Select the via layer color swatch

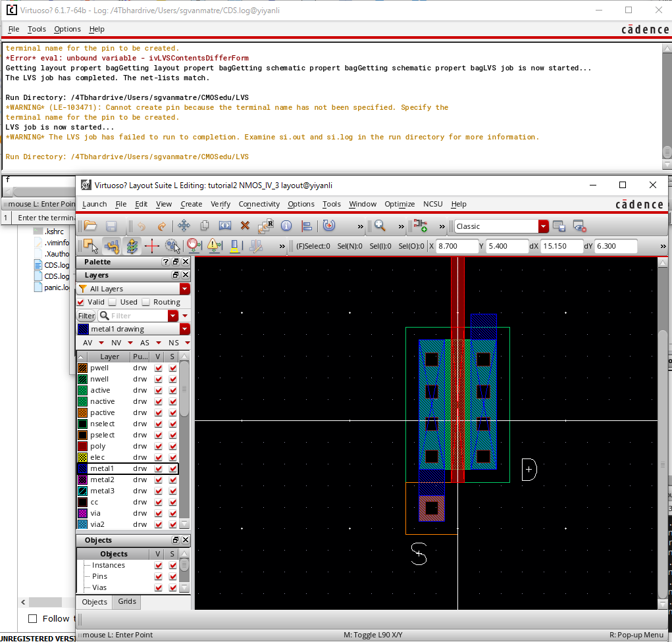pyautogui.click(x=83, y=513)
